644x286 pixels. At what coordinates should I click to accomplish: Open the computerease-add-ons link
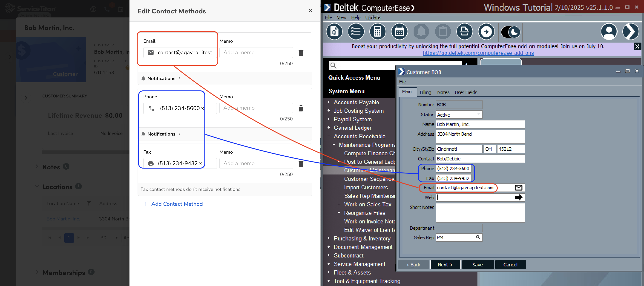[478, 53]
